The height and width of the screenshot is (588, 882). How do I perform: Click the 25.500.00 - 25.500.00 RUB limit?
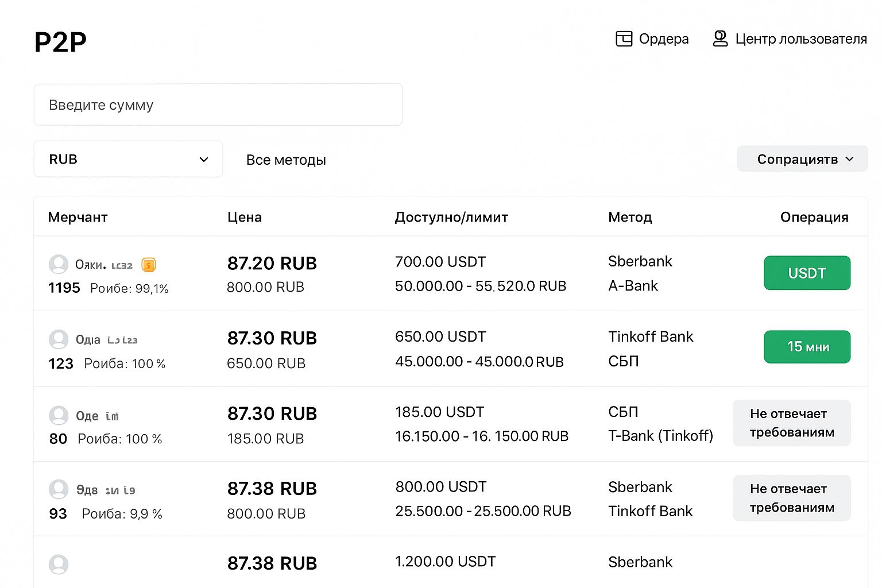tap(483, 511)
